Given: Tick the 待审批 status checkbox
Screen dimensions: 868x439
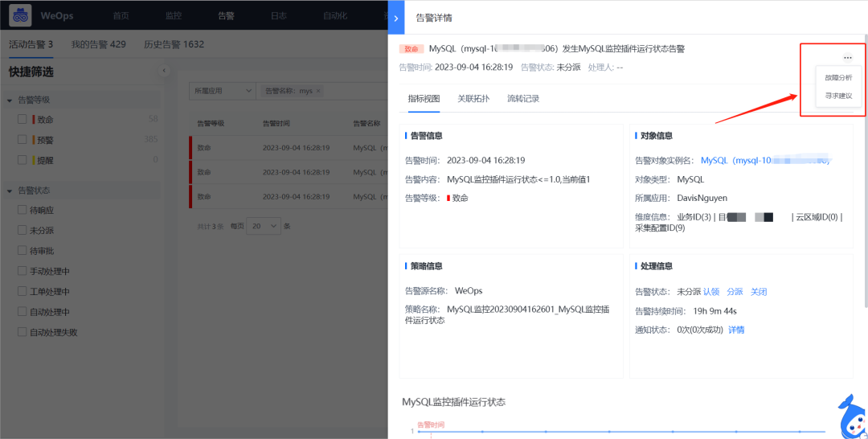Looking at the screenshot, I should (x=23, y=251).
